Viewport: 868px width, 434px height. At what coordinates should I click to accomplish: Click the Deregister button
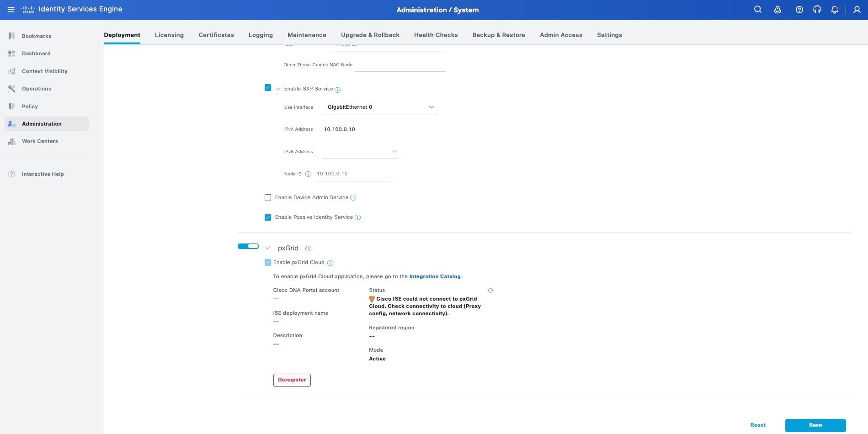pyautogui.click(x=292, y=380)
